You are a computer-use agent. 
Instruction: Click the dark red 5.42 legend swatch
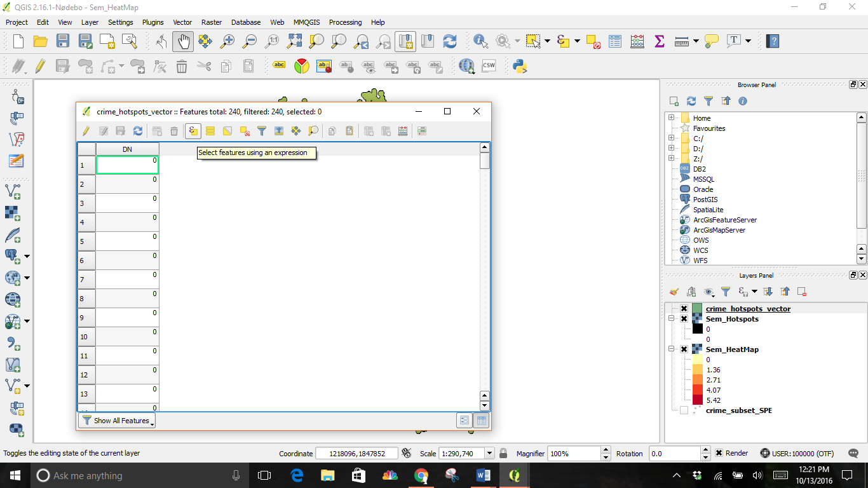pyautogui.click(x=697, y=400)
